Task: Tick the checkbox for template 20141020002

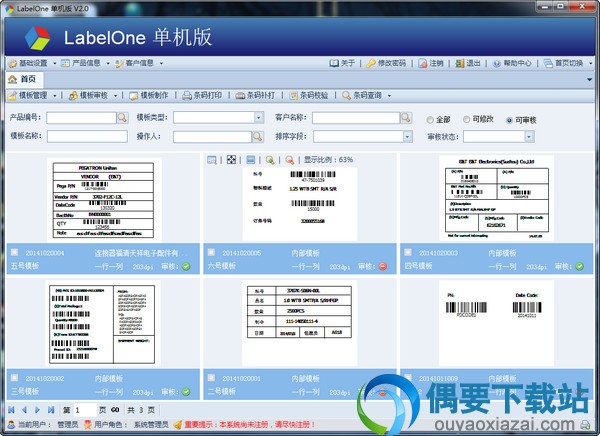Action: click(x=15, y=377)
